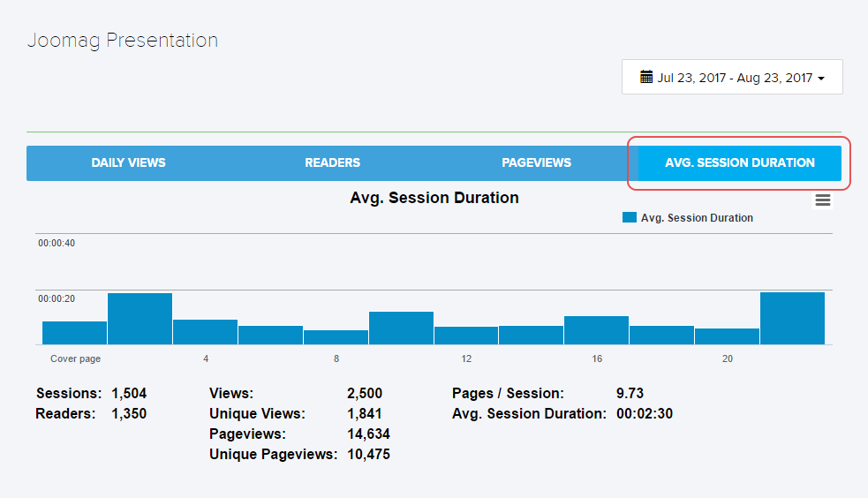Viewport: 868px width, 498px height.
Task: Switch to the Daily Views tab
Action: click(128, 163)
